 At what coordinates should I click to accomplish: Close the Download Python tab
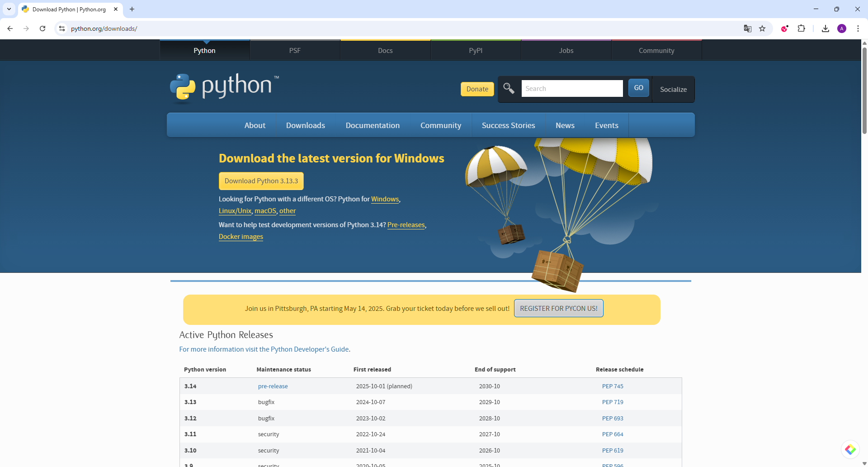coord(116,9)
